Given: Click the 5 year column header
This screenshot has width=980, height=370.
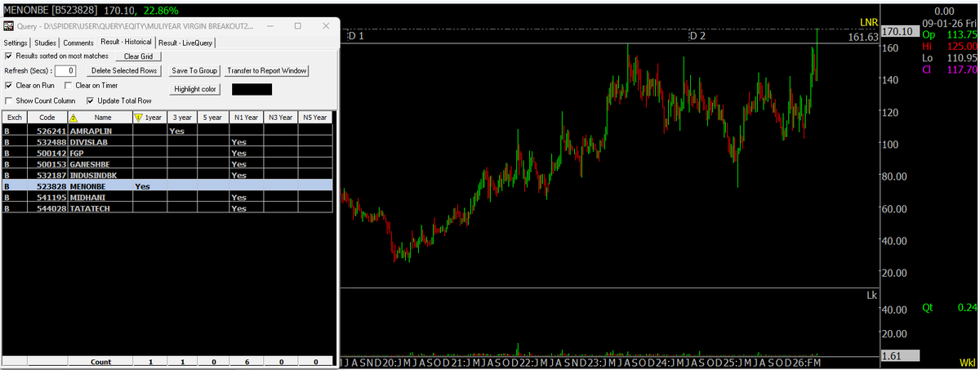Looking at the screenshot, I should pyautogui.click(x=212, y=118).
